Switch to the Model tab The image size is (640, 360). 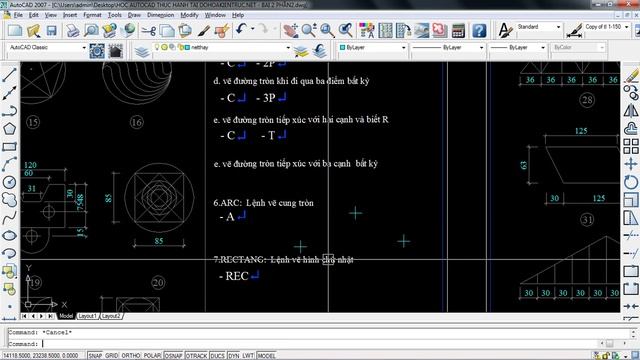[66, 316]
